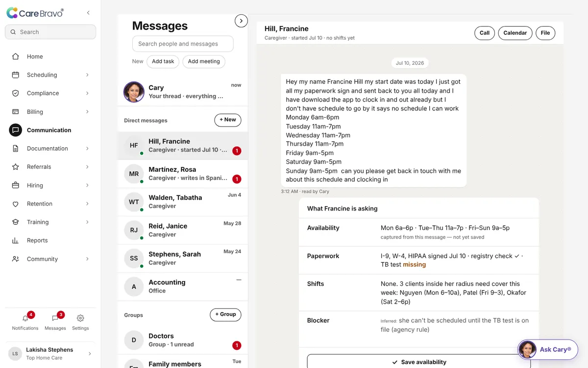Click the Home icon in sidebar
The width and height of the screenshot is (588, 368).
16,56
